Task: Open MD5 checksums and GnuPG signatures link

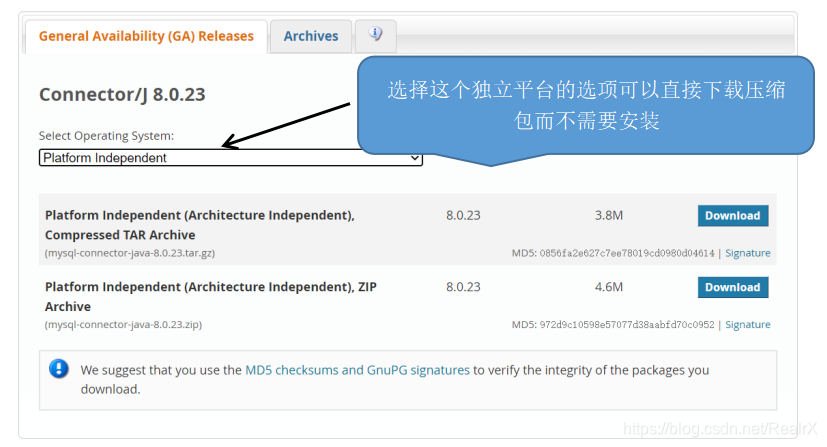Action: click(x=357, y=370)
